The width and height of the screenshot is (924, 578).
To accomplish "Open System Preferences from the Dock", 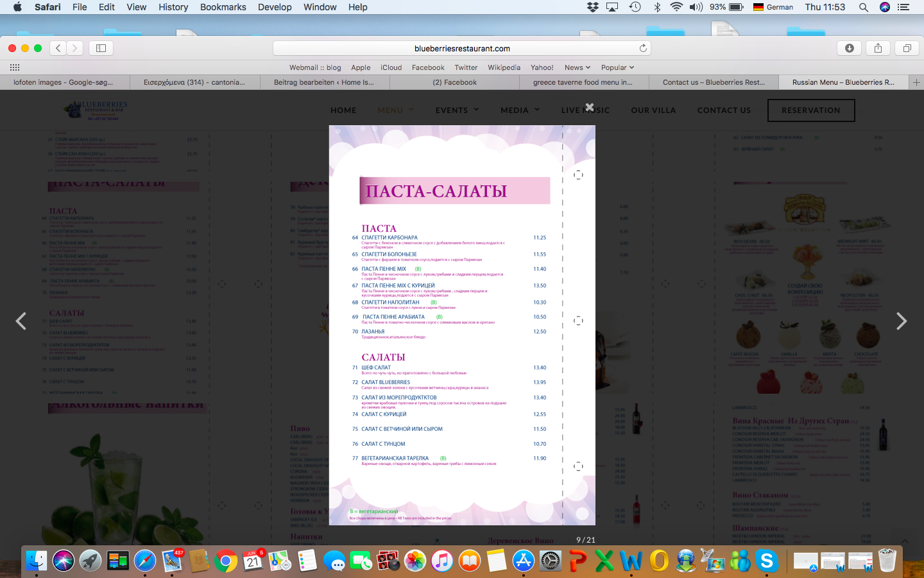I will click(551, 561).
